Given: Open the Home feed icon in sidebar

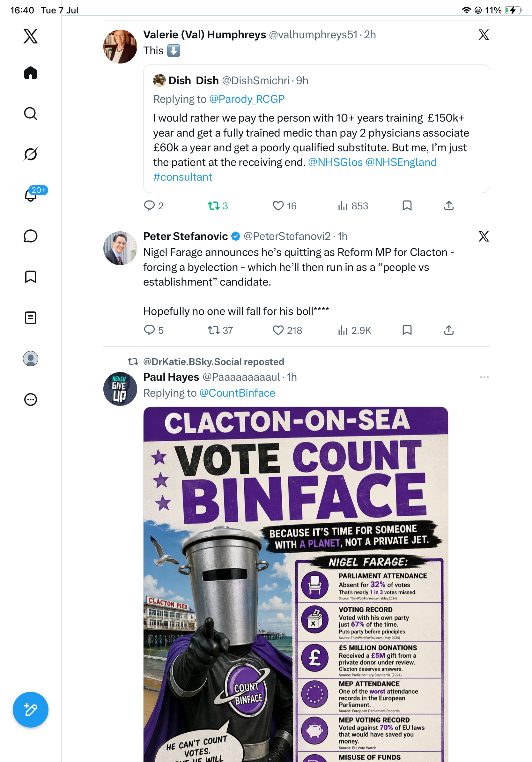Looking at the screenshot, I should pyautogui.click(x=31, y=73).
